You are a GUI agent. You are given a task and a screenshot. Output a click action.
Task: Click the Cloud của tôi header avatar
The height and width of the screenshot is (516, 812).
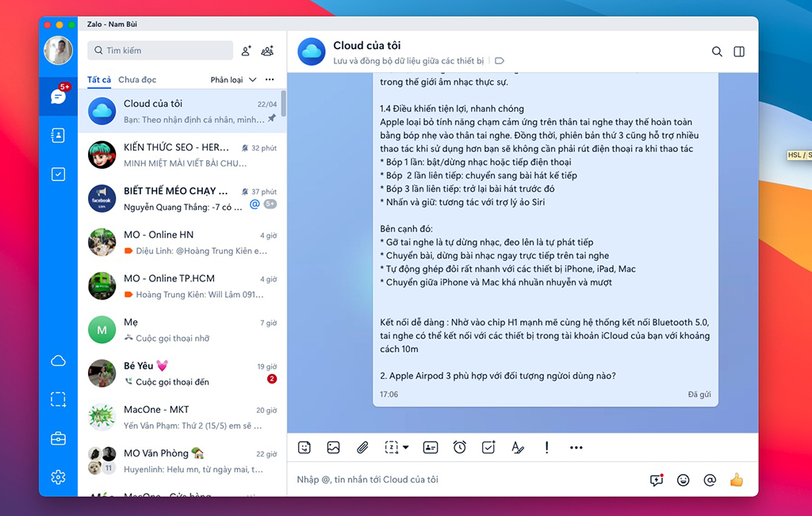tap(311, 52)
